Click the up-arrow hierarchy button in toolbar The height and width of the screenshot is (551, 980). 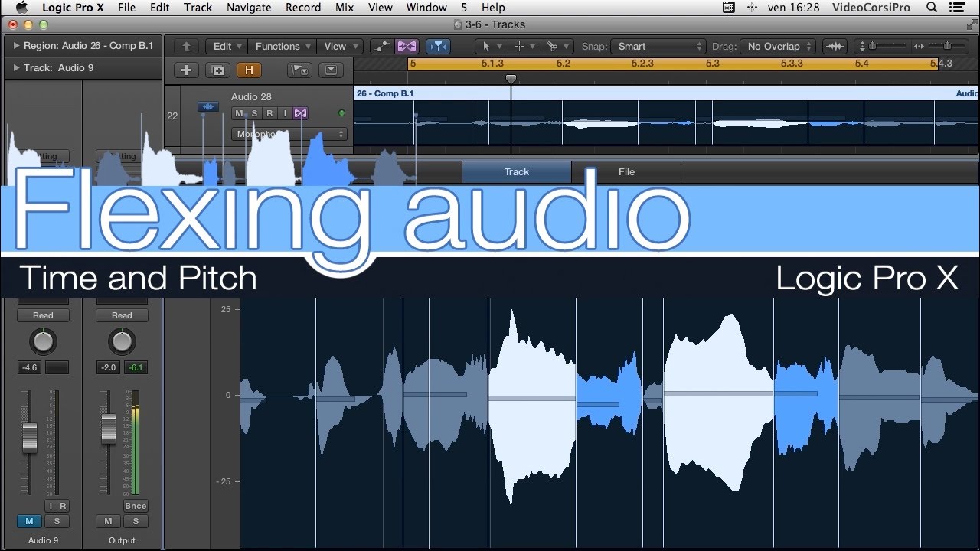[186, 46]
